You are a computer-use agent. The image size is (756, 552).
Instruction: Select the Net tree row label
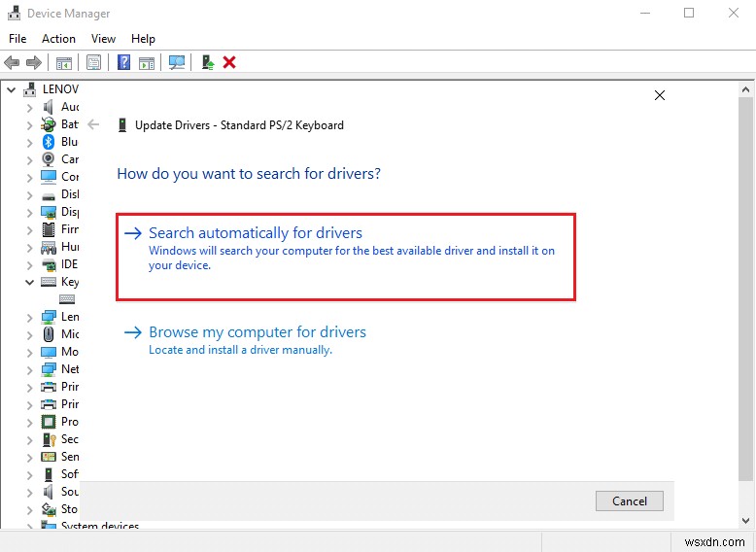(x=70, y=369)
